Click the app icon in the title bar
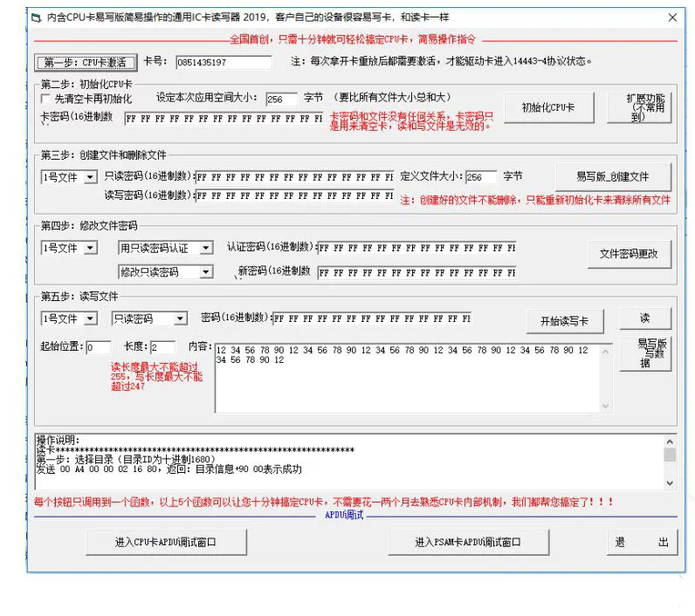This screenshot has height=616, width=695. click(37, 17)
